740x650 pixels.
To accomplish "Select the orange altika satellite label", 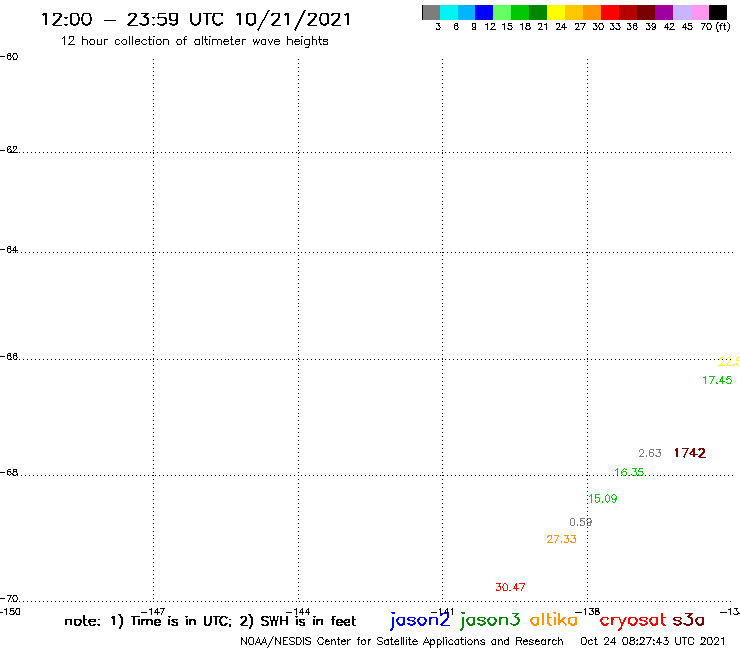I will click(x=554, y=620).
